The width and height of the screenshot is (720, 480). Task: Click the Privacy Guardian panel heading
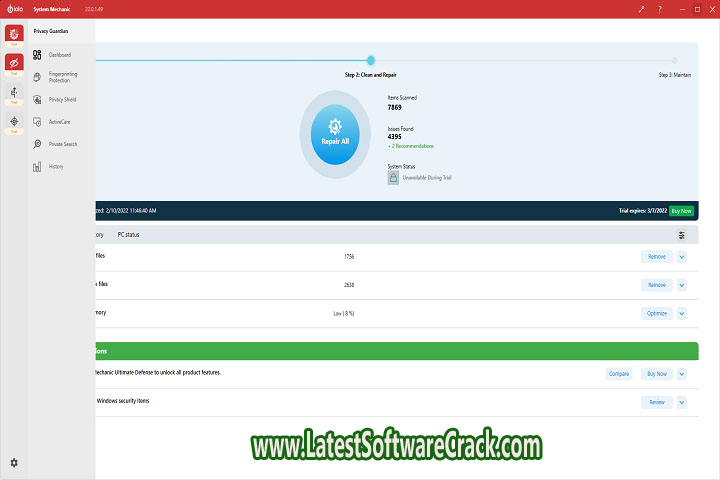51,31
